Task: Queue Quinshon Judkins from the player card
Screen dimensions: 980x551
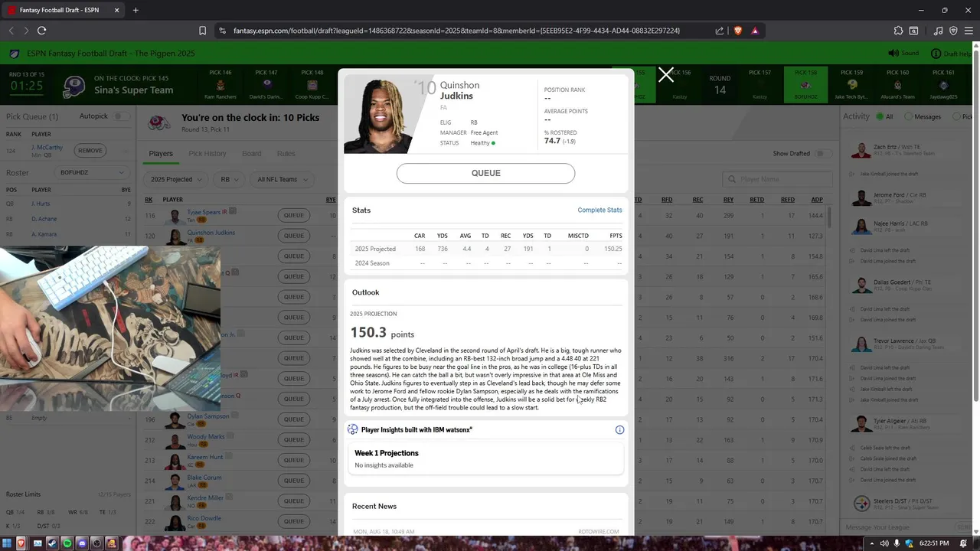Action: (x=485, y=173)
